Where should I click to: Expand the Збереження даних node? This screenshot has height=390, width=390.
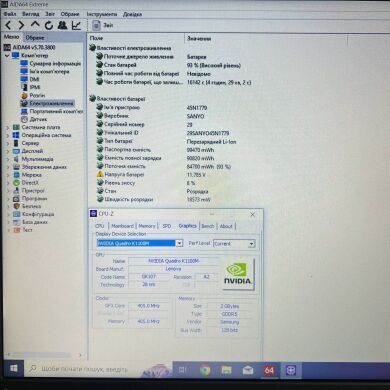click(8, 167)
